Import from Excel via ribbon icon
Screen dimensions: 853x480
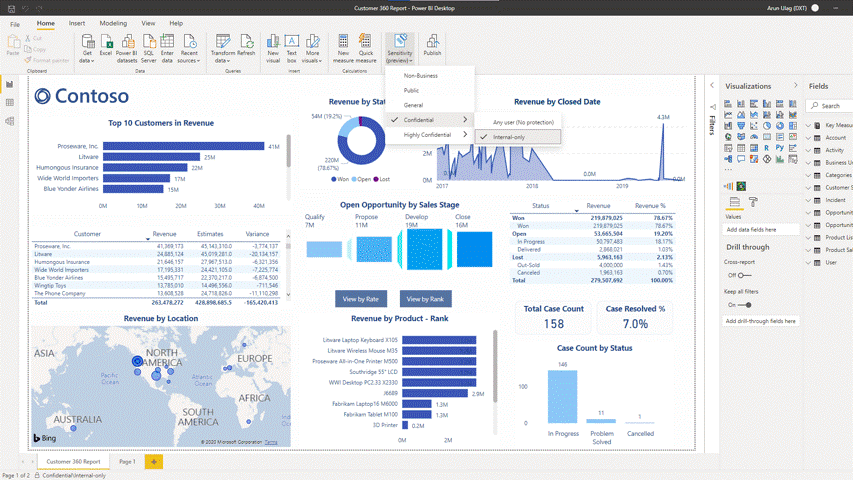(106, 46)
